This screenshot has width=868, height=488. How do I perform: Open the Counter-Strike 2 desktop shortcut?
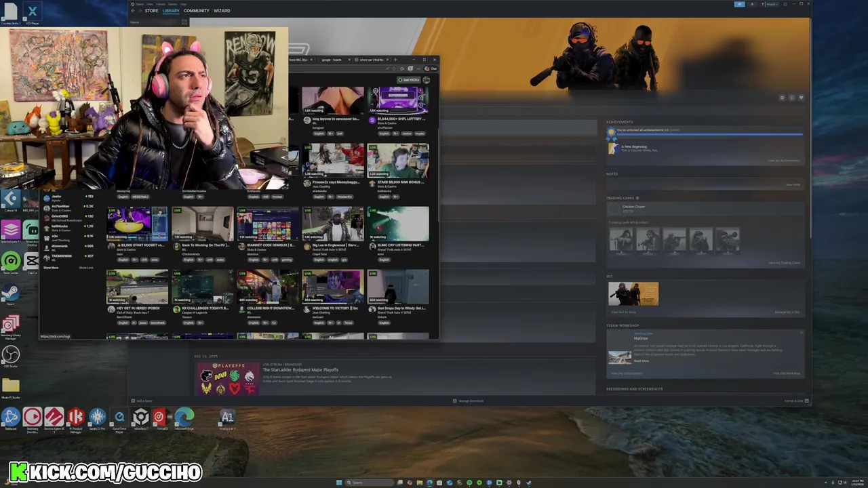tap(10, 13)
